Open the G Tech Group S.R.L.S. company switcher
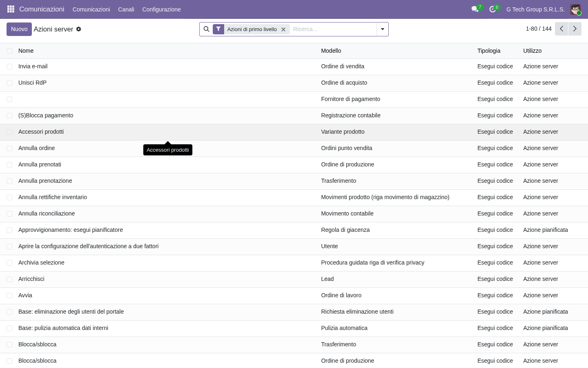Image resolution: width=588 pixels, height=368 pixels. 535,9
